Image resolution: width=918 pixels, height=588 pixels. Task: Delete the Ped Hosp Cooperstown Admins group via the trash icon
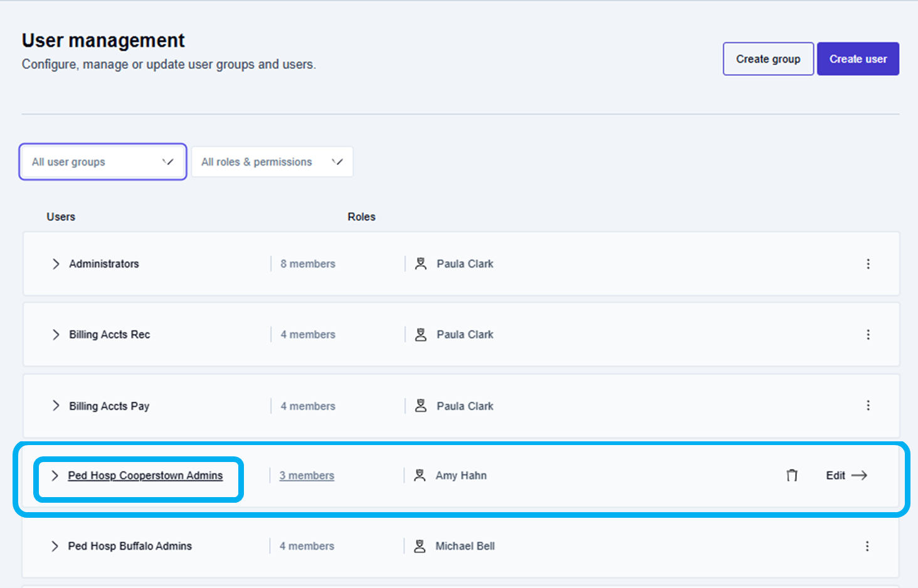click(x=792, y=475)
